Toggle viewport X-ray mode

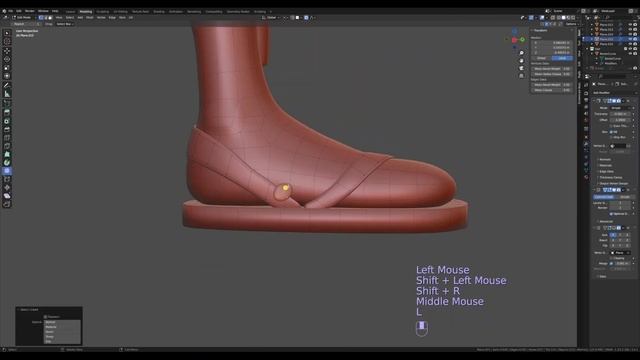553,18
